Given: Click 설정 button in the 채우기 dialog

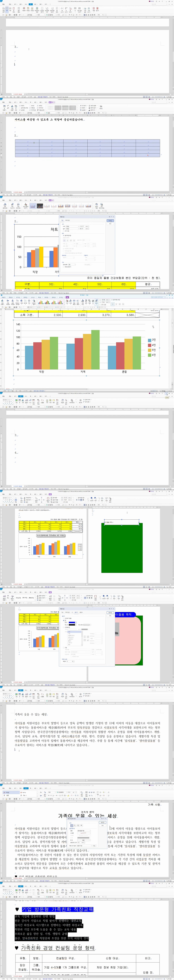Looking at the screenshot, I should (x=110, y=612).
